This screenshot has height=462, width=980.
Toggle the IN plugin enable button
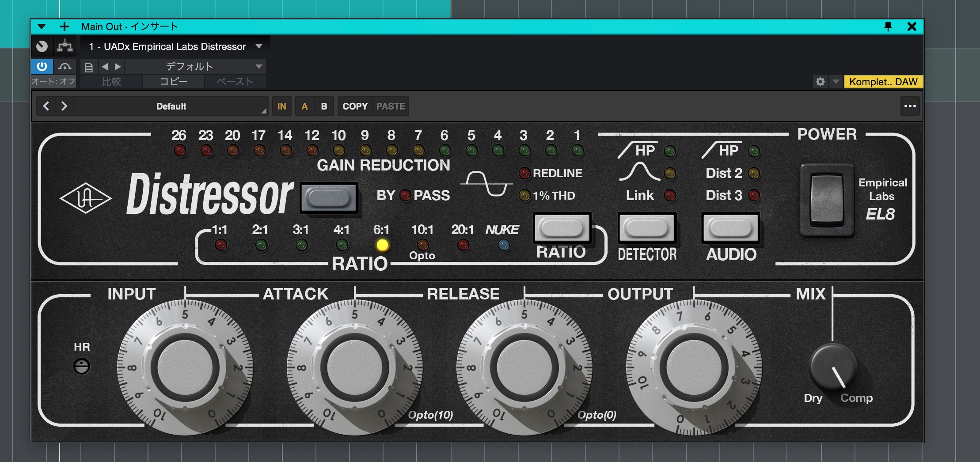(281, 106)
